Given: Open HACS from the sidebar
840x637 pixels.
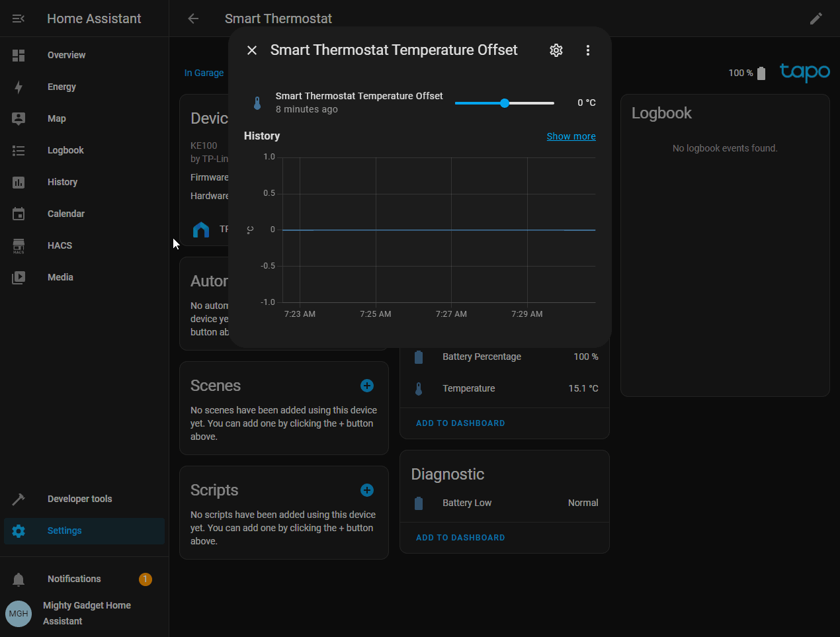Looking at the screenshot, I should coord(60,245).
